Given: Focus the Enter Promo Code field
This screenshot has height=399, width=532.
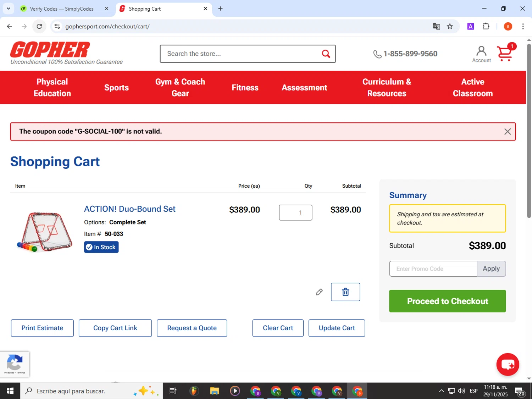Looking at the screenshot, I should pos(433,269).
